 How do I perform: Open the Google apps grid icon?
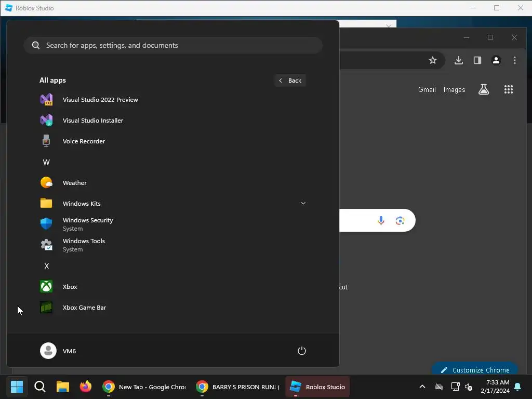coord(508,89)
